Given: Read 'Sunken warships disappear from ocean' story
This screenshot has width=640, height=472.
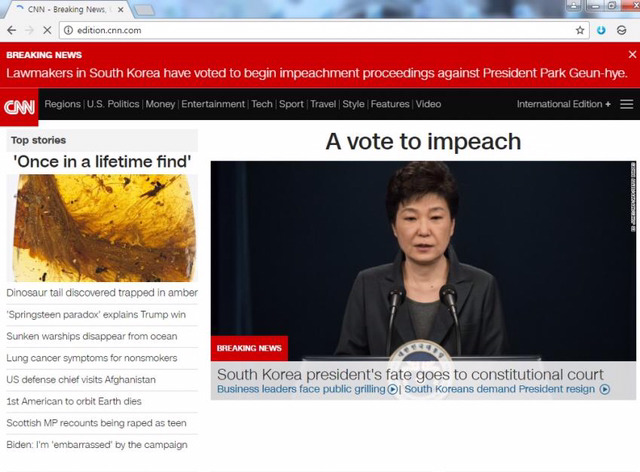Looking at the screenshot, I should point(91,336).
